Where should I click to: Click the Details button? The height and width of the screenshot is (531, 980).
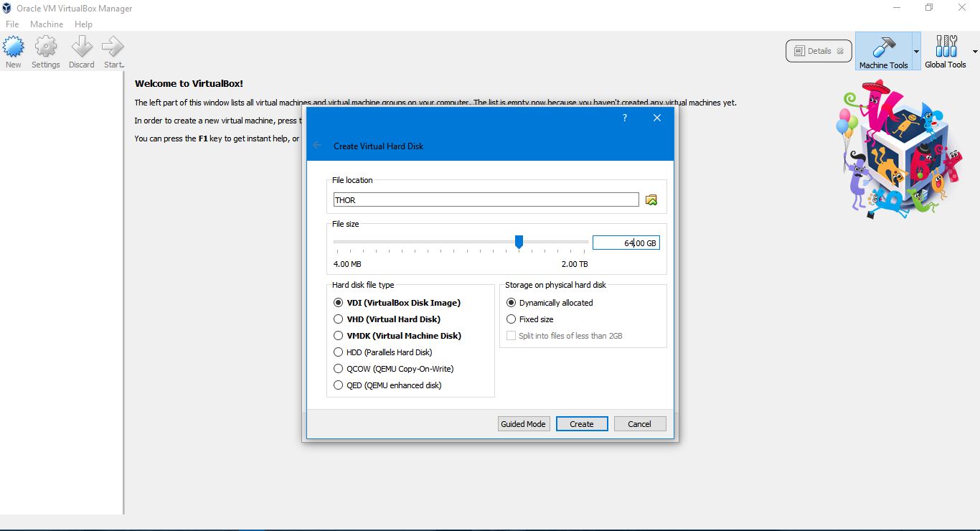(x=819, y=51)
